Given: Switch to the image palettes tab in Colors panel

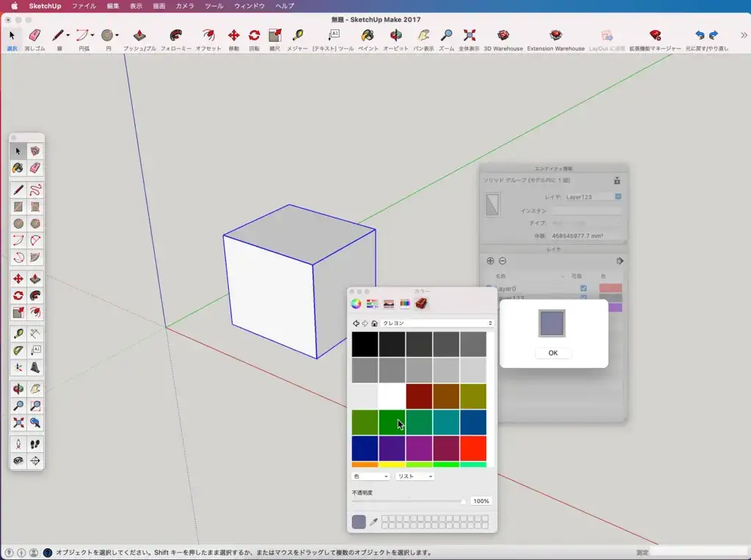Looking at the screenshot, I should pos(389,303).
